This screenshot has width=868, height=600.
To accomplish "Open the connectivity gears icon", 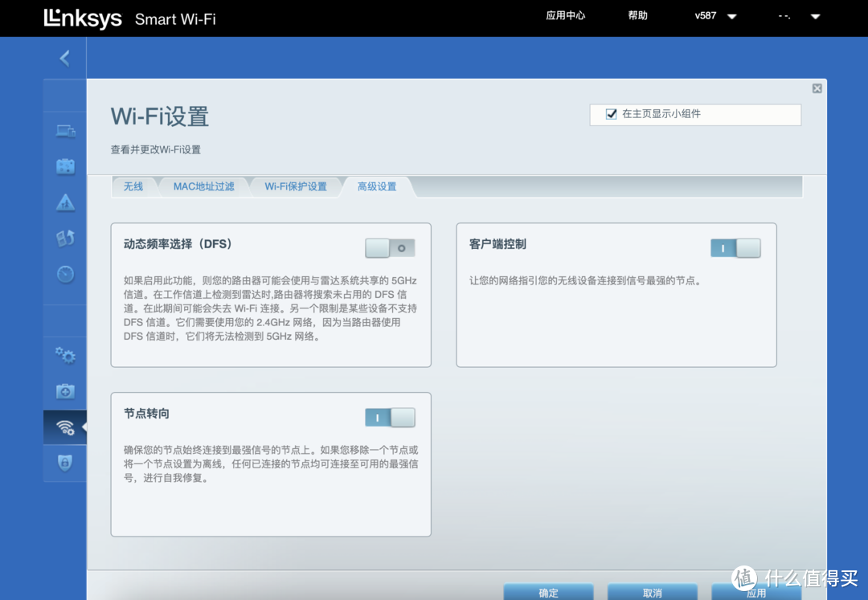I will [65, 355].
